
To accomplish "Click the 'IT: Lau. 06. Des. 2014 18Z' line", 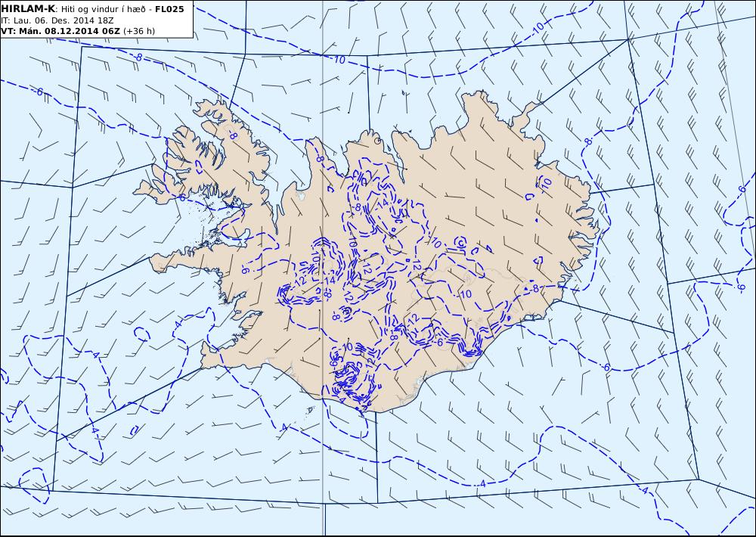I will pyautogui.click(x=57, y=20).
